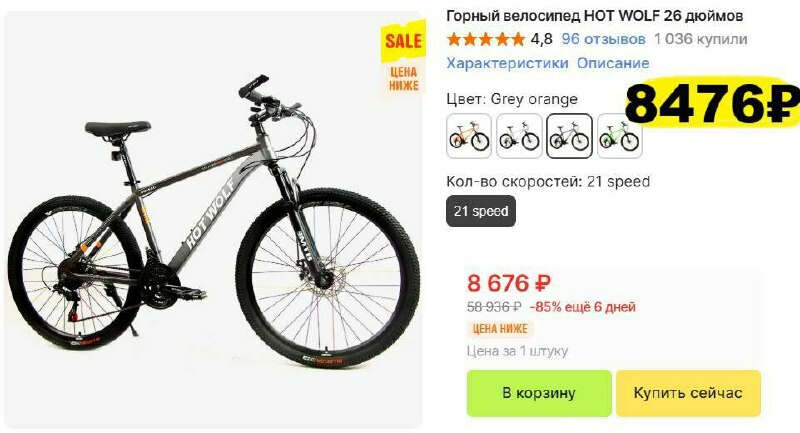
Task: Open the main HOT WOLF bike photo
Action: pyautogui.click(x=213, y=219)
